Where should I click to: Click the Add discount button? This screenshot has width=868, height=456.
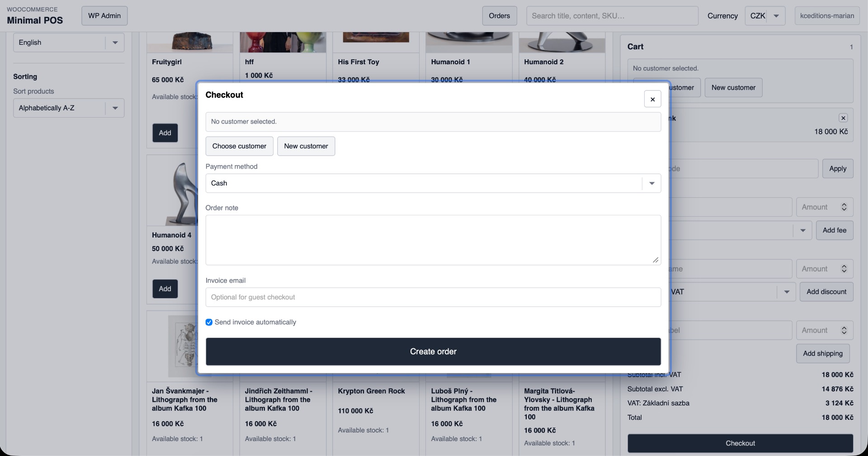tap(826, 292)
